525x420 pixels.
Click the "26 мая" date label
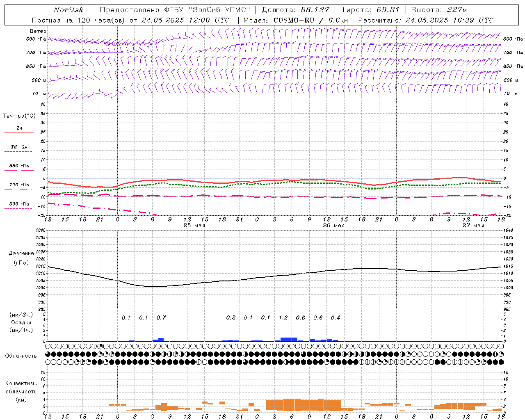[334, 226]
